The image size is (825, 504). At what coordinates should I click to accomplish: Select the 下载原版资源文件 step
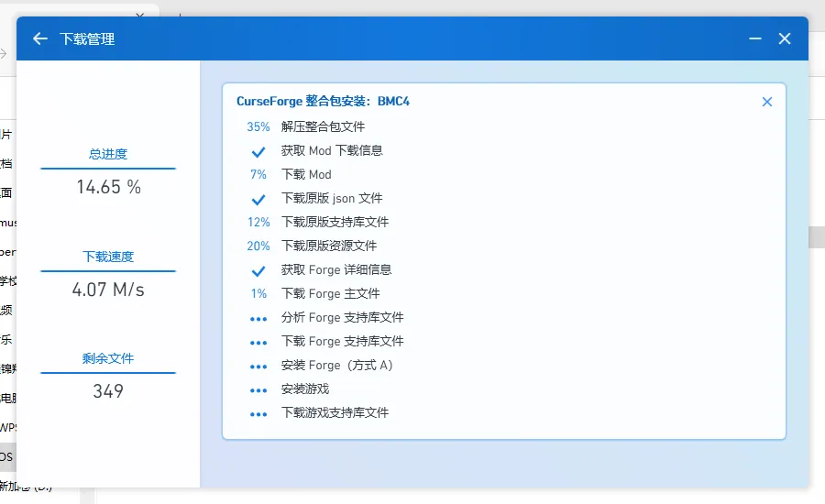tap(329, 246)
